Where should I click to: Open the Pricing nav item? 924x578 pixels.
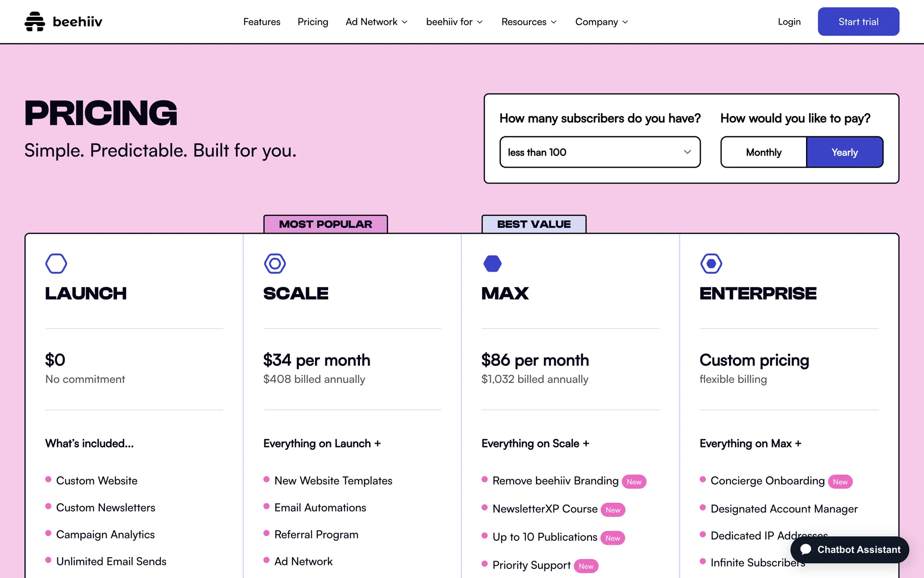point(313,22)
